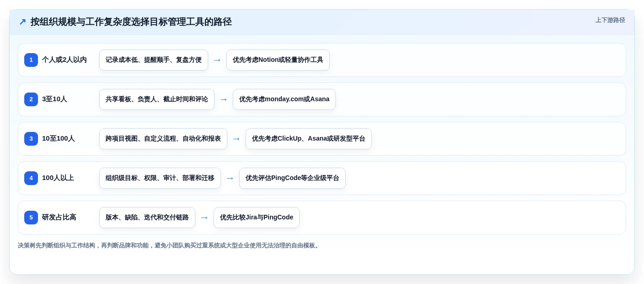
Task: Click the number 3 badge for 10至100人
Action: point(31,139)
